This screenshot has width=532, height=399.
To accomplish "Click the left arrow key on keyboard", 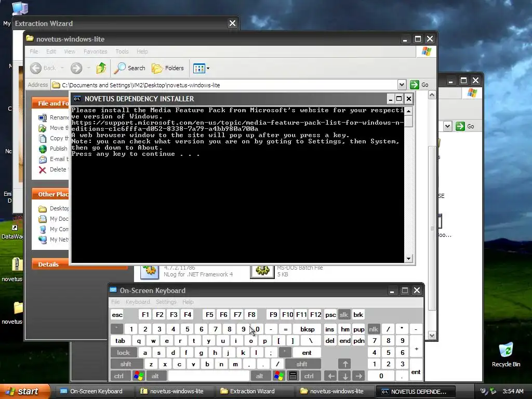I will pyautogui.click(x=331, y=376).
